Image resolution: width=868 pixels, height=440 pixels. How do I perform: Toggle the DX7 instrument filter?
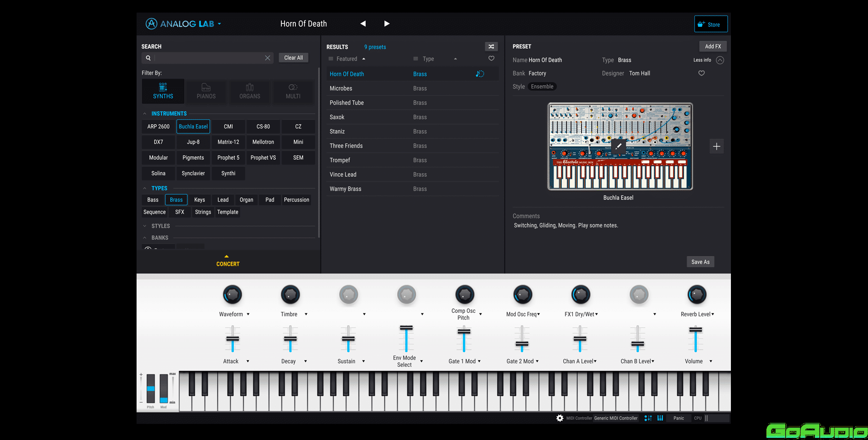(158, 142)
